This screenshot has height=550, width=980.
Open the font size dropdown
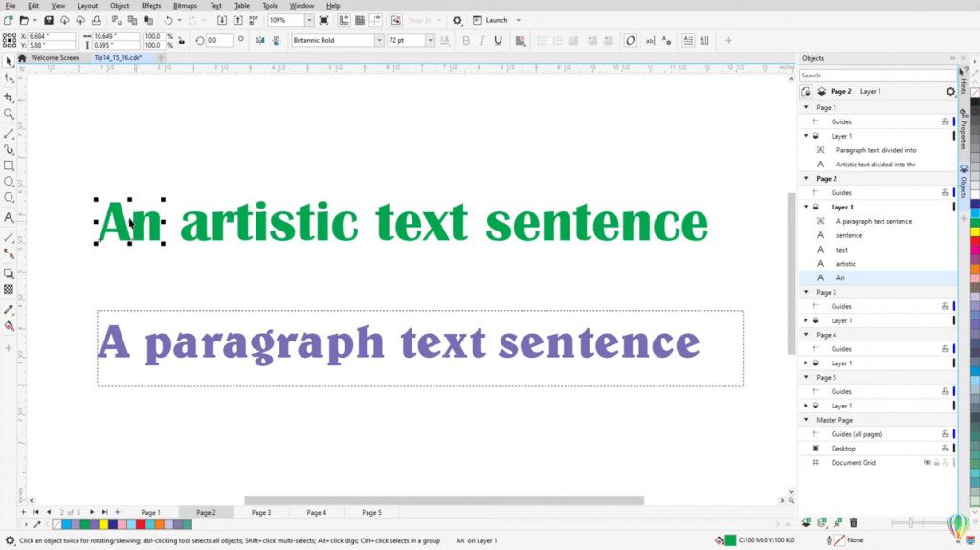pyautogui.click(x=430, y=40)
